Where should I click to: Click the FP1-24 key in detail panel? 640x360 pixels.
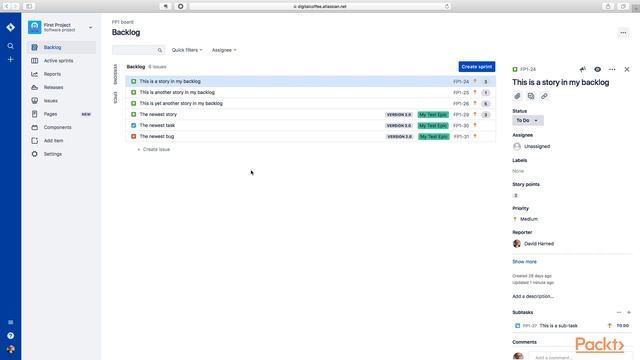tap(528, 69)
